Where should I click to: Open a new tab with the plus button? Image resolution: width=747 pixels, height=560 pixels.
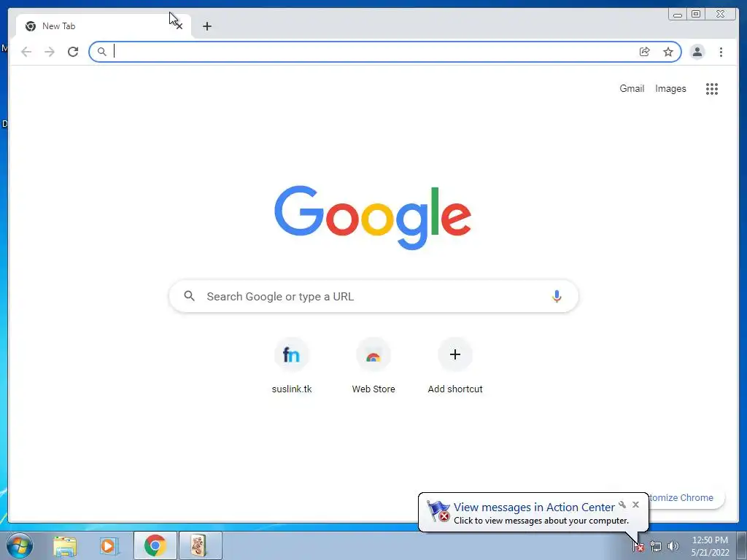206,26
